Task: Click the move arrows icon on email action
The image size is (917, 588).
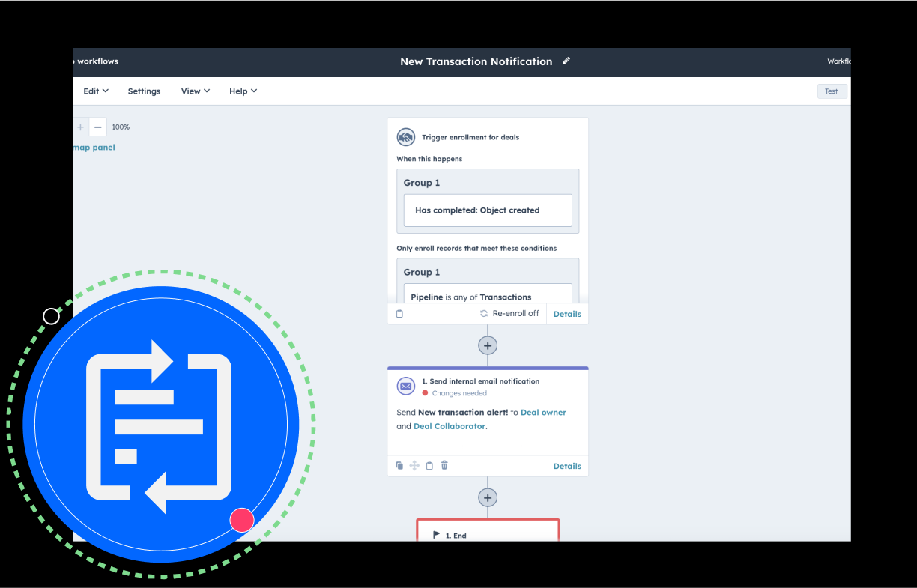Action: [414, 466]
